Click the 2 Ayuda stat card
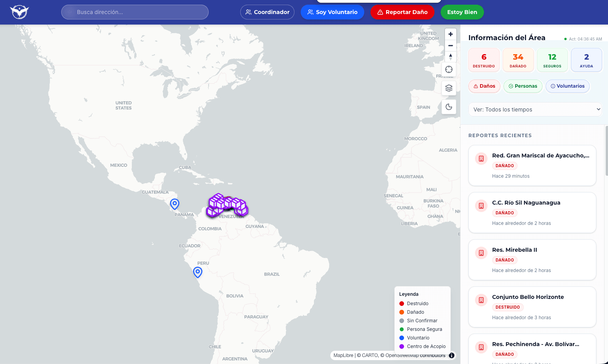Viewport: 608px width, 364px height. [x=586, y=60]
